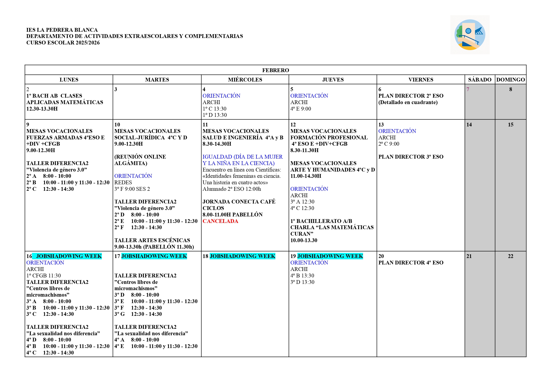Screen dimensions: 554x392
Task: Click CURSO ESCOLAR 2025/2026 header line
Action: tap(63, 43)
